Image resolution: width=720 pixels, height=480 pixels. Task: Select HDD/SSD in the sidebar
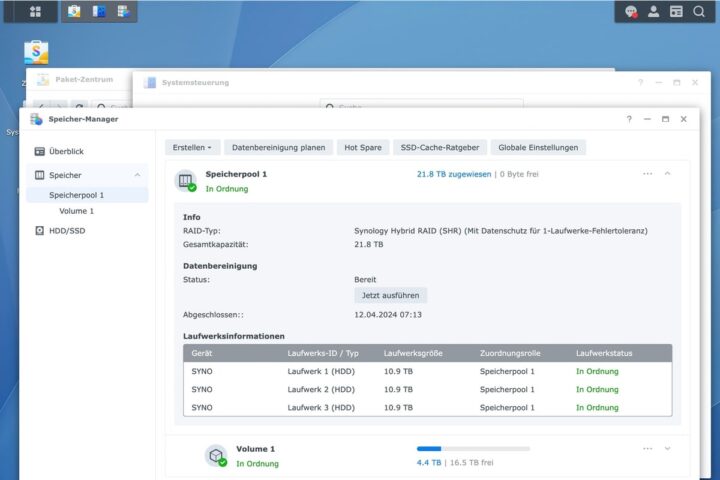68,230
